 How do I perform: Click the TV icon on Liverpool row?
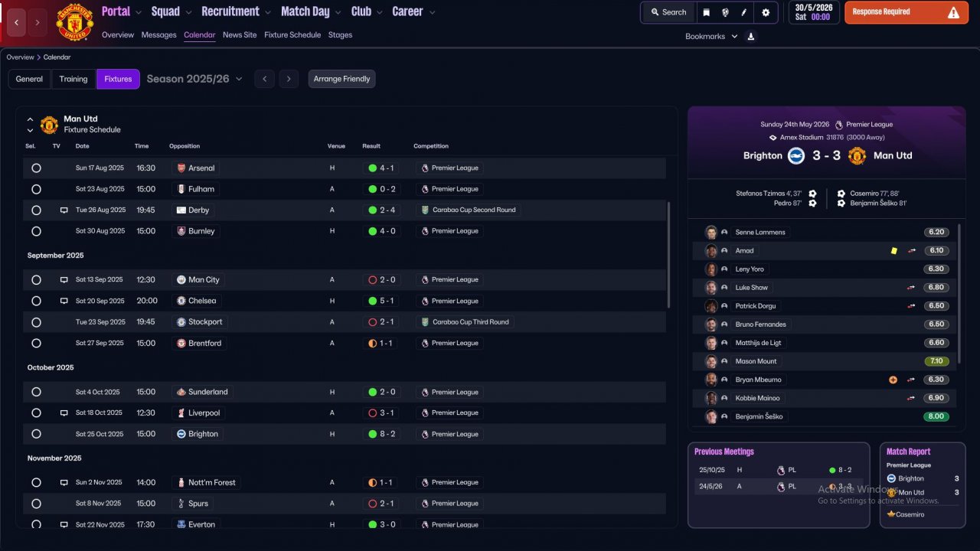click(64, 413)
